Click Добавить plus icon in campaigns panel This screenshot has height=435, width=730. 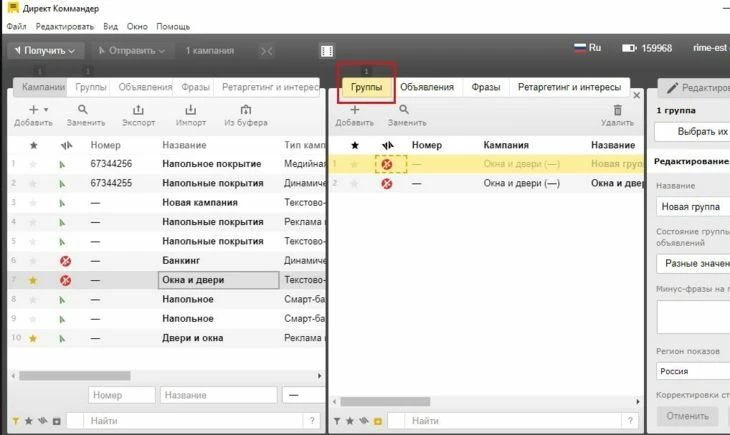(33, 110)
